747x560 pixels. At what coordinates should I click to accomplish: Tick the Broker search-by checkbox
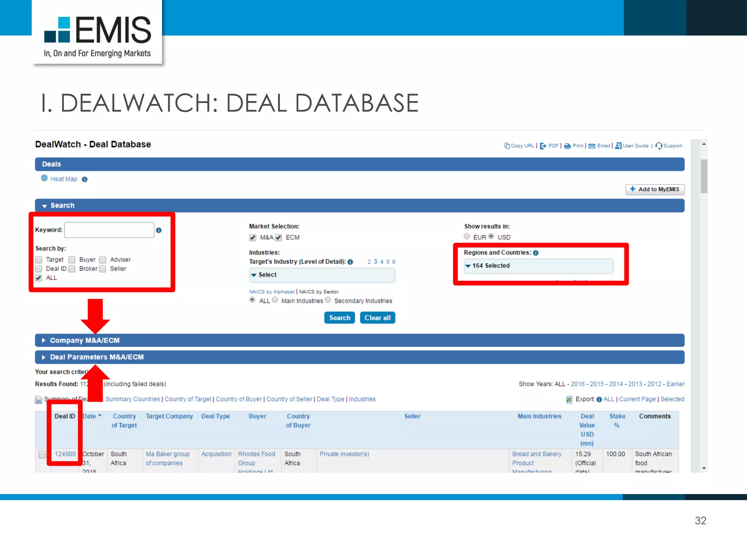(x=72, y=269)
